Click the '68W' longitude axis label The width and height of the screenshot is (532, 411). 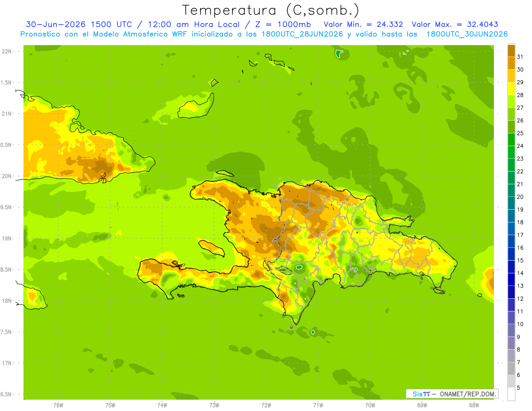tap(474, 405)
